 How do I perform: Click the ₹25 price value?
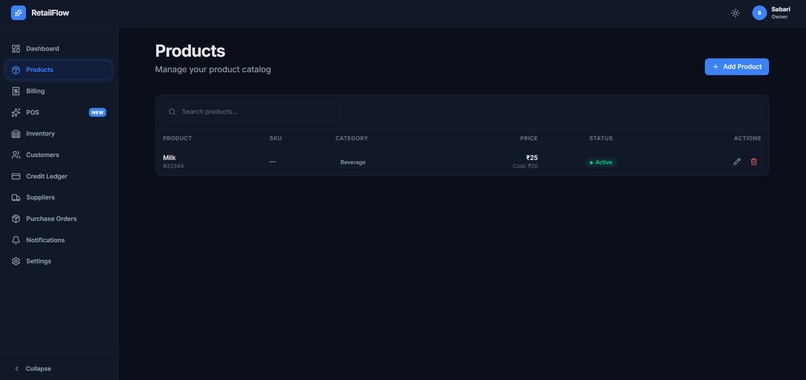point(532,158)
